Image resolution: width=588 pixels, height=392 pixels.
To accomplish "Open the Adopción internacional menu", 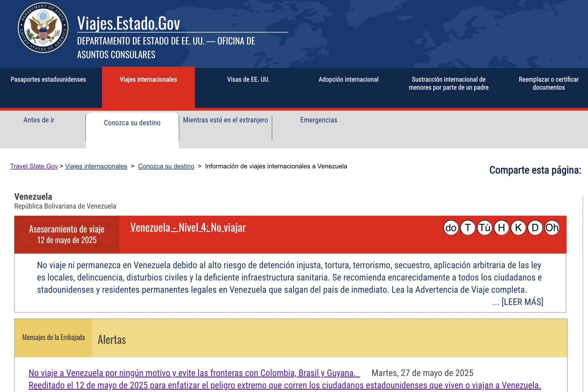I will click(349, 79).
